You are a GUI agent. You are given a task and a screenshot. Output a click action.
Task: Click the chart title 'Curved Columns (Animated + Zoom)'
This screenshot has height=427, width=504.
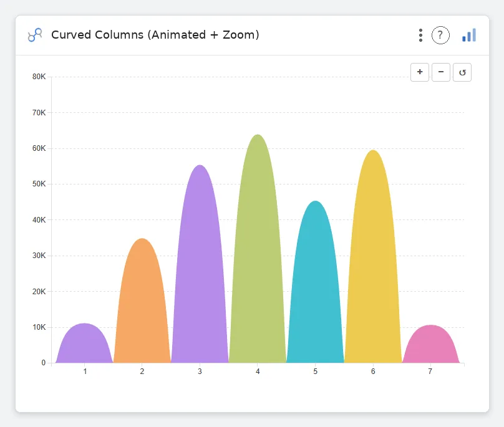pos(155,35)
